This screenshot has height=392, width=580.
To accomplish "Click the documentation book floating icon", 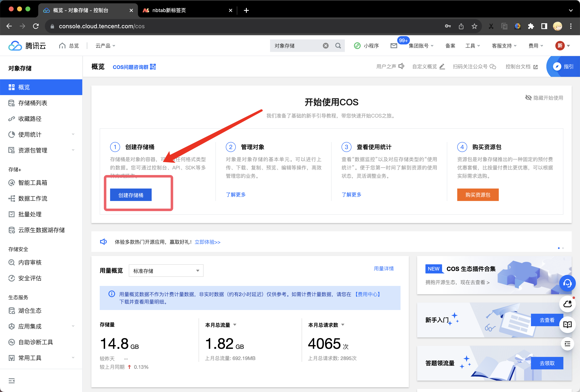I will (x=567, y=325).
